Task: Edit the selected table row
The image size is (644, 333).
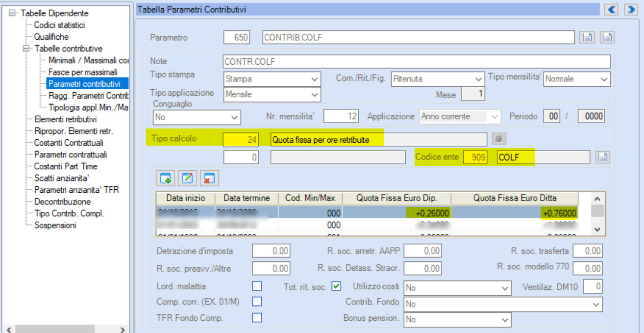Action: (x=187, y=178)
